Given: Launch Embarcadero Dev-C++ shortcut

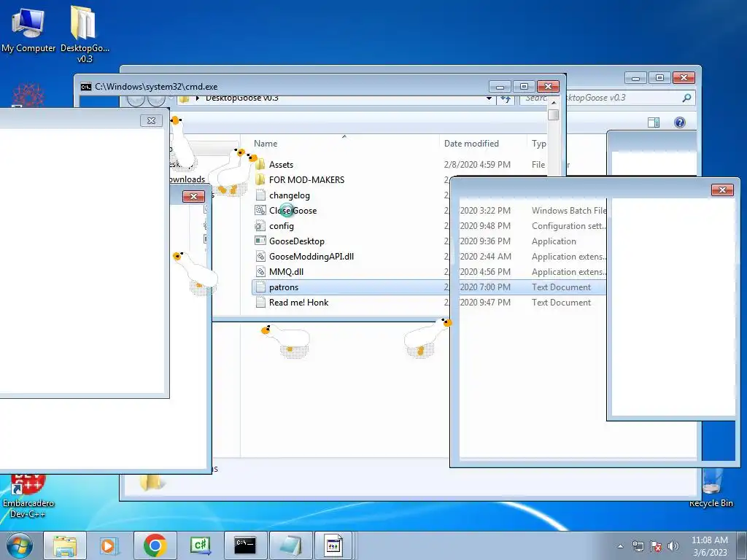Looking at the screenshot, I should tap(28, 495).
